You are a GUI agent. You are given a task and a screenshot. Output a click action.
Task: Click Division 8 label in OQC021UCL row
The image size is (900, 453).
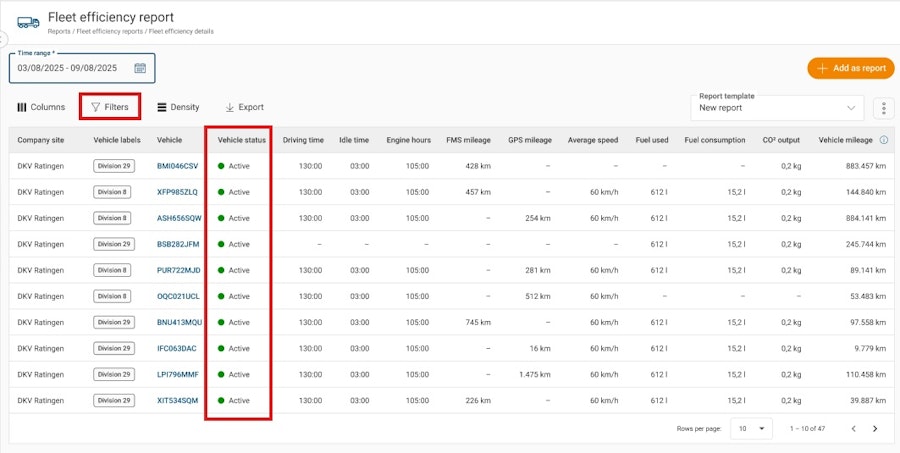point(112,296)
